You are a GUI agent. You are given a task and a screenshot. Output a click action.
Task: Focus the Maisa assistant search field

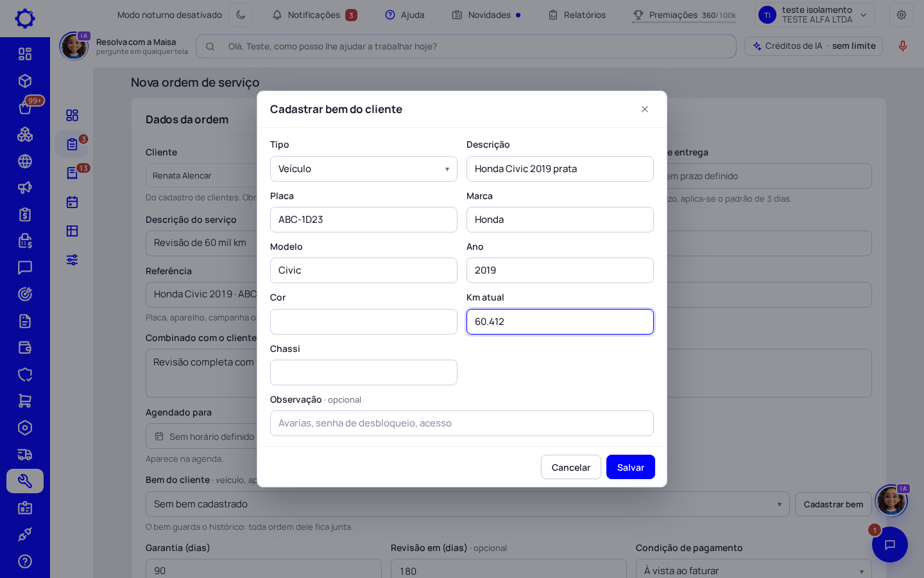pyautogui.click(x=466, y=46)
